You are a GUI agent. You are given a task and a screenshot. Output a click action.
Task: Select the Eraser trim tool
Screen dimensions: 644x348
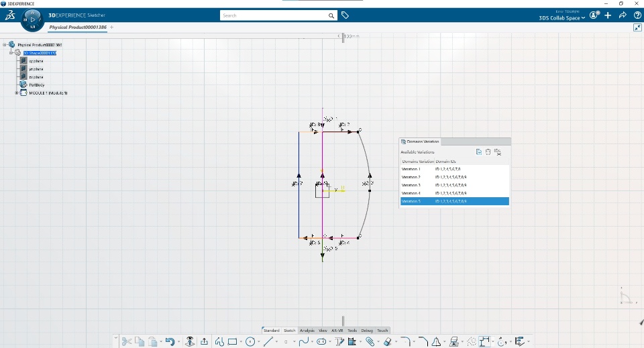coord(387,341)
